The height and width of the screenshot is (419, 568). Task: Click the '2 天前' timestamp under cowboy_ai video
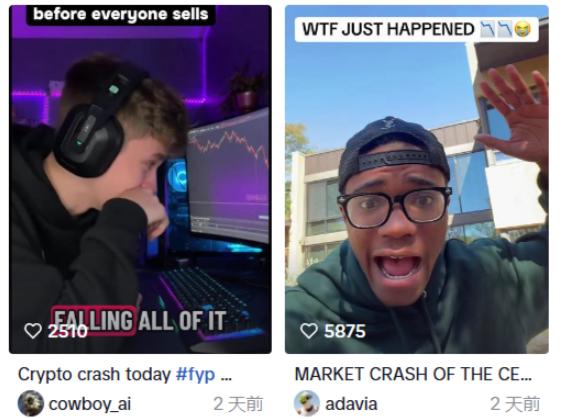click(238, 404)
